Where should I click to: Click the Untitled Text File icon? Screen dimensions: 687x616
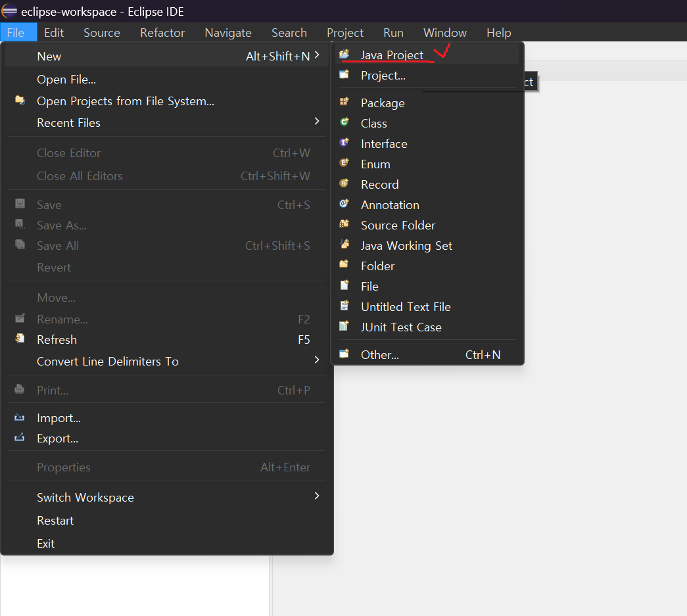click(x=344, y=306)
